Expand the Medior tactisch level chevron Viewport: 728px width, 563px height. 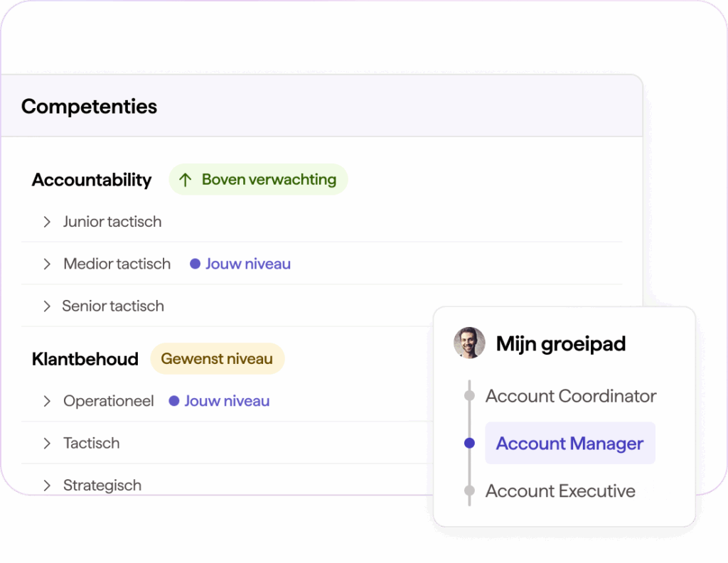click(47, 264)
